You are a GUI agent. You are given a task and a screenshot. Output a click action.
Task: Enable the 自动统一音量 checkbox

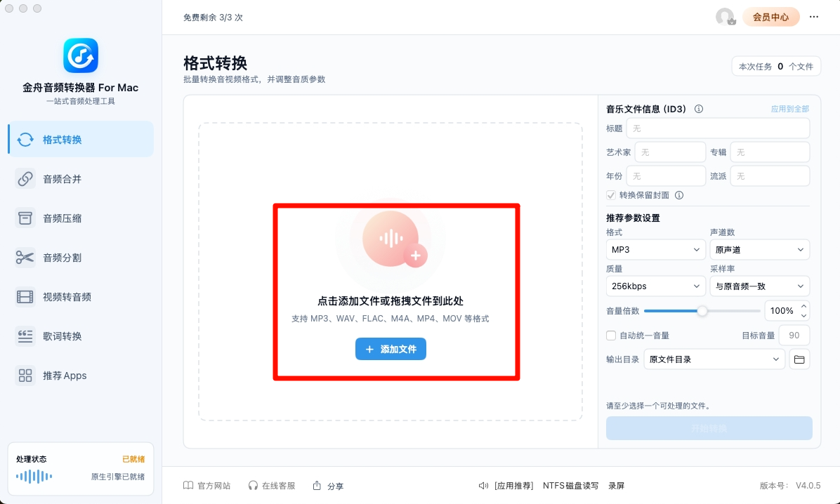pyautogui.click(x=611, y=336)
